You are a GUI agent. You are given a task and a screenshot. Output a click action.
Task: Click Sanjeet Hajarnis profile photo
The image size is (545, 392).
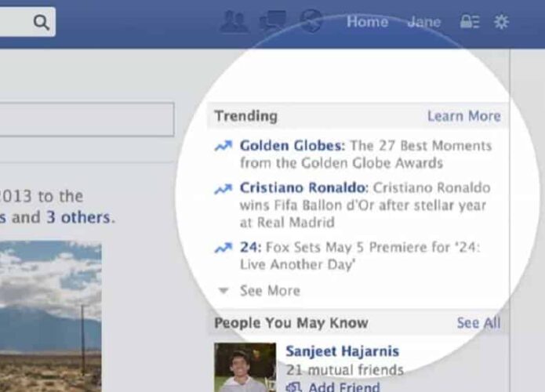pos(245,368)
